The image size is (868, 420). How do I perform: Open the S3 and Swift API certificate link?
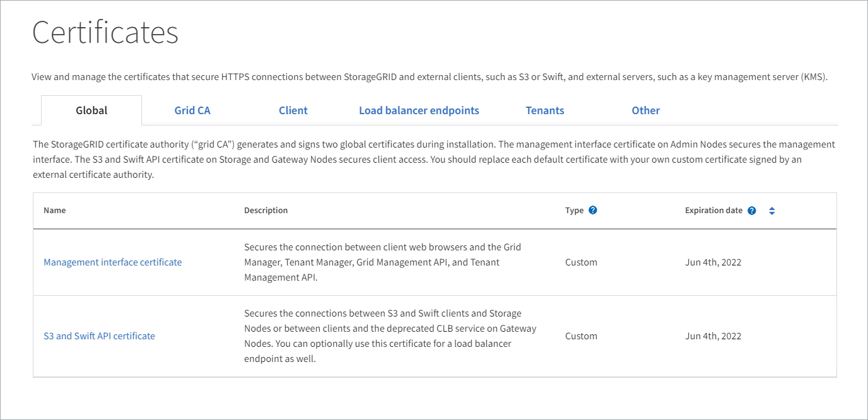(x=99, y=336)
